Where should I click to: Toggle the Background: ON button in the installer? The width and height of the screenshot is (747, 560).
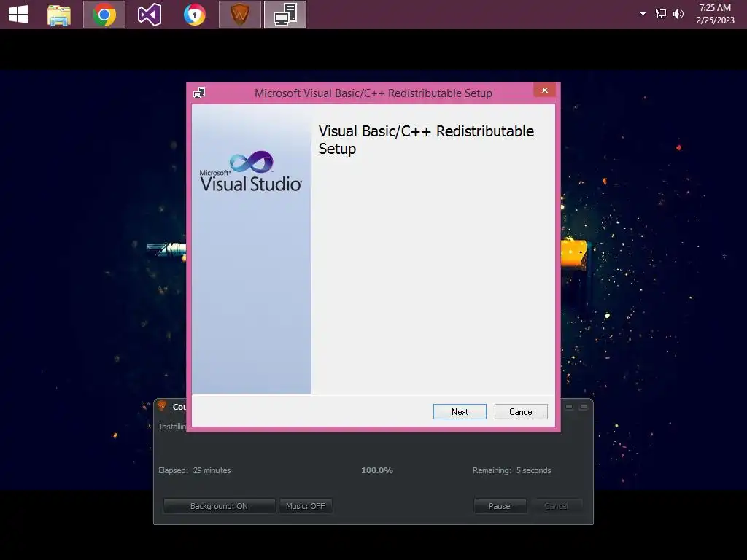point(219,506)
